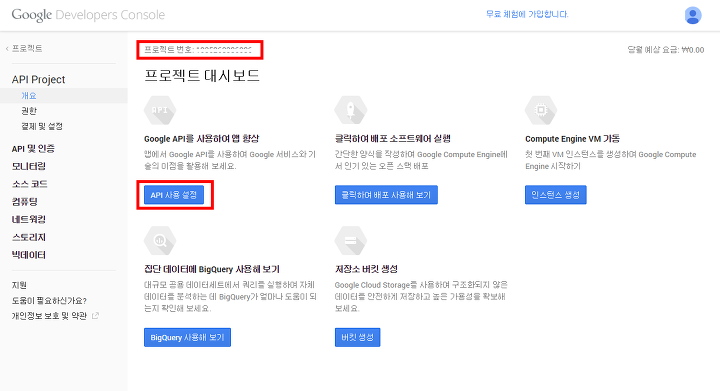Click the 당월 예상 요금 ₩0.00 text
Image resolution: width=720 pixels, height=391 pixels.
(x=666, y=50)
